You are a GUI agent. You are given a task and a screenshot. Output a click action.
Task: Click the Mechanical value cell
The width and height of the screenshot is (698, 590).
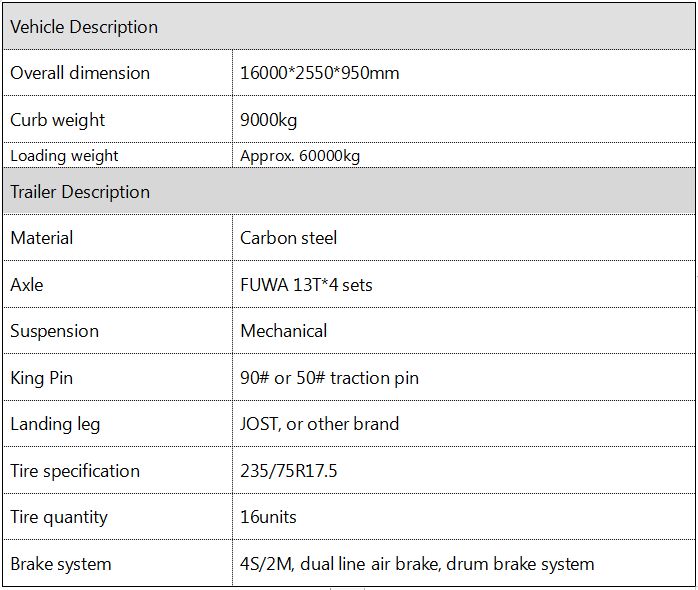coord(463,331)
